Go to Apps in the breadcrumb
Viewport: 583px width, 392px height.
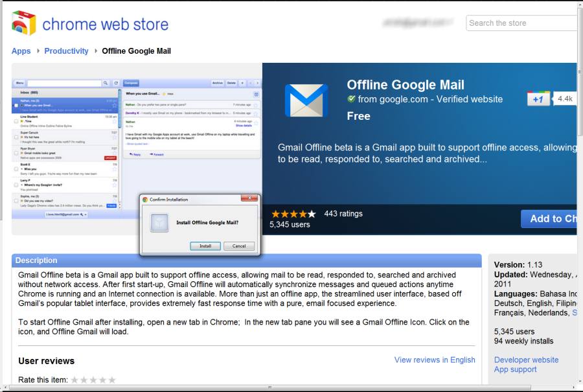[21, 51]
